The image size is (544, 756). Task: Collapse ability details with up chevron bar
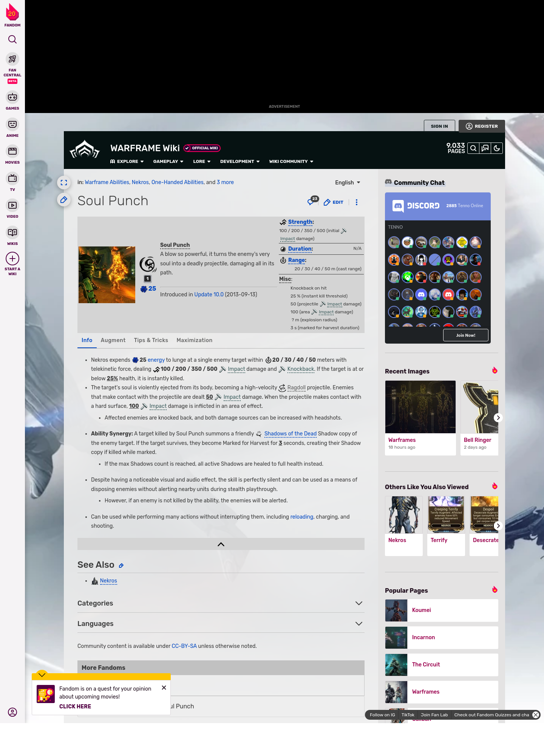point(221,544)
